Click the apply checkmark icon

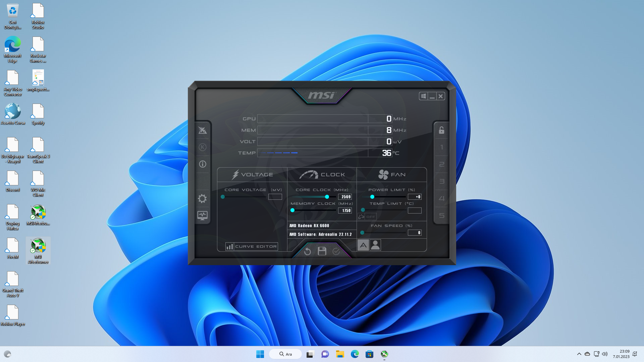click(336, 251)
